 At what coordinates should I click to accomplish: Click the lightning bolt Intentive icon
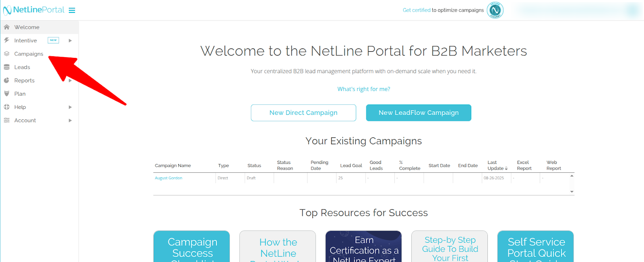(x=6, y=40)
